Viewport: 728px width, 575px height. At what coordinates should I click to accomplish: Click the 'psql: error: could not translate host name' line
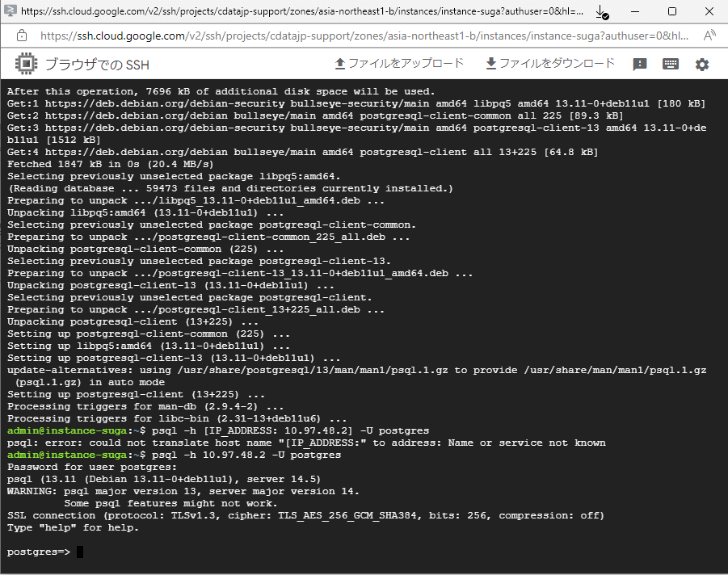coord(306,443)
